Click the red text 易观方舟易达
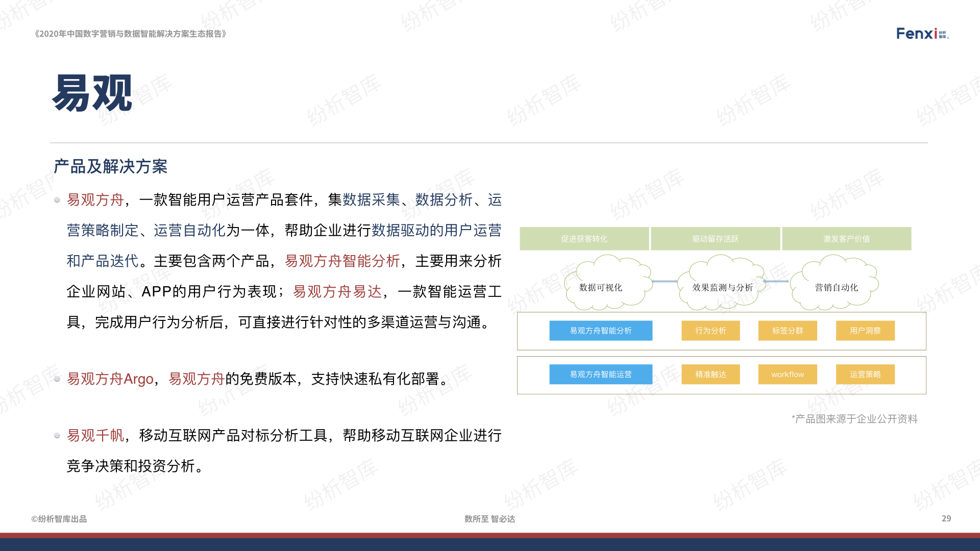This screenshot has height=551, width=980. [337, 292]
